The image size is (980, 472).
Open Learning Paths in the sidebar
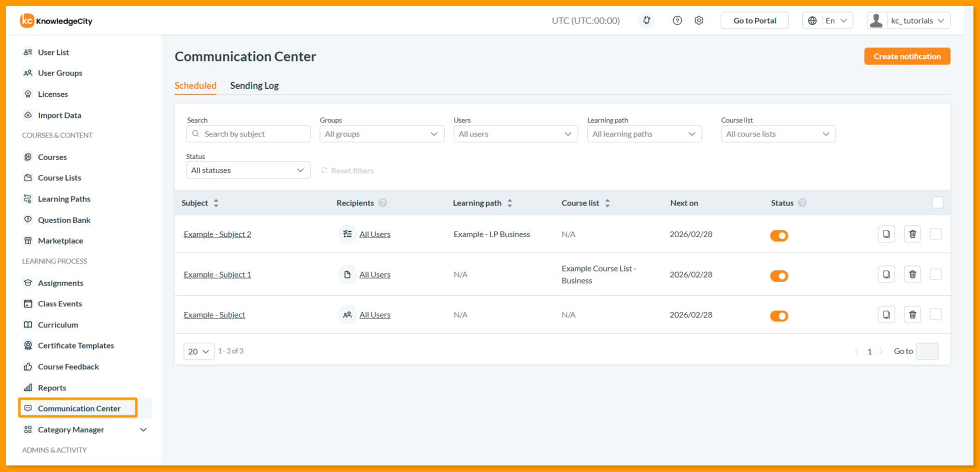(64, 199)
